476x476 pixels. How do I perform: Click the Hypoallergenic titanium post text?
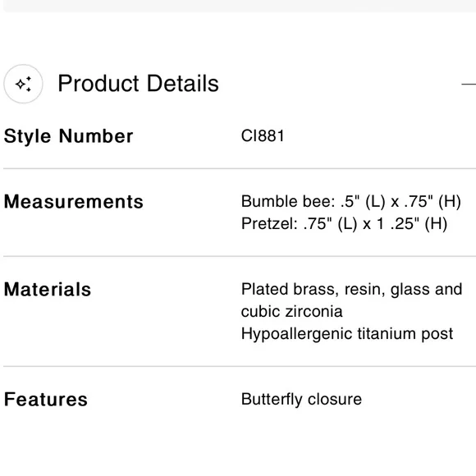(347, 334)
